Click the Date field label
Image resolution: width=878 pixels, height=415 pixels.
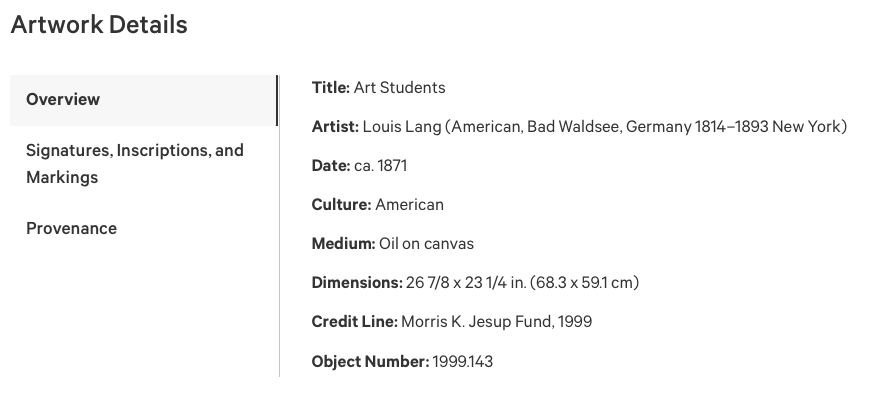pos(330,166)
